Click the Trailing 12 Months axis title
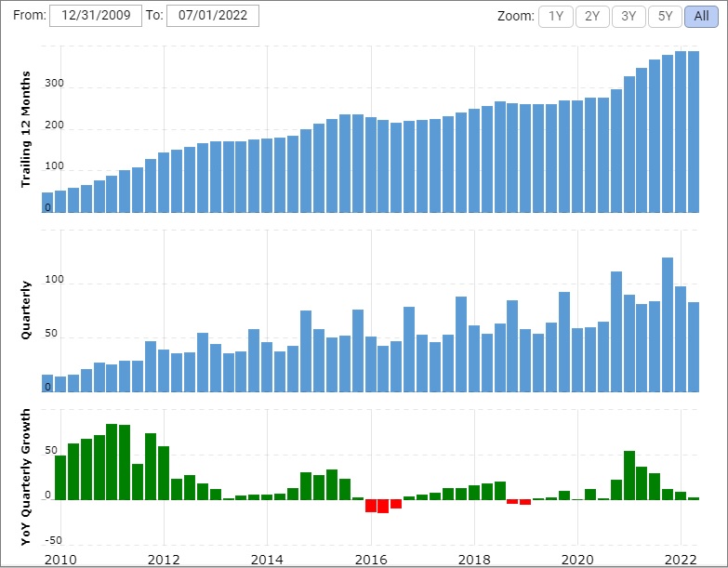Image resolution: width=728 pixels, height=568 pixels. pyautogui.click(x=25, y=129)
